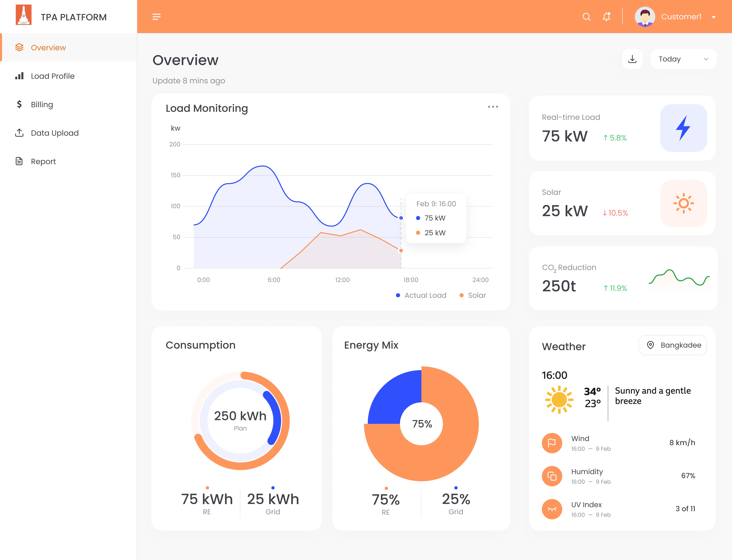732x560 pixels.
Task: Open the search icon in top bar
Action: coord(586,17)
